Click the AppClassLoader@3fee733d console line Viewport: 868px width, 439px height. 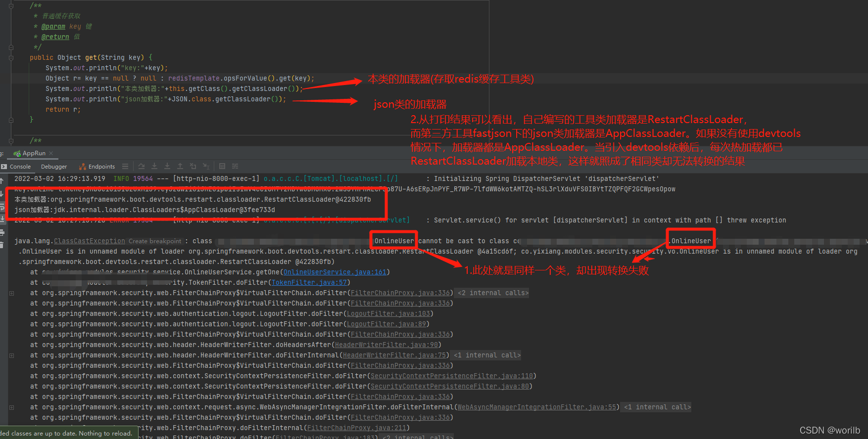(x=145, y=210)
